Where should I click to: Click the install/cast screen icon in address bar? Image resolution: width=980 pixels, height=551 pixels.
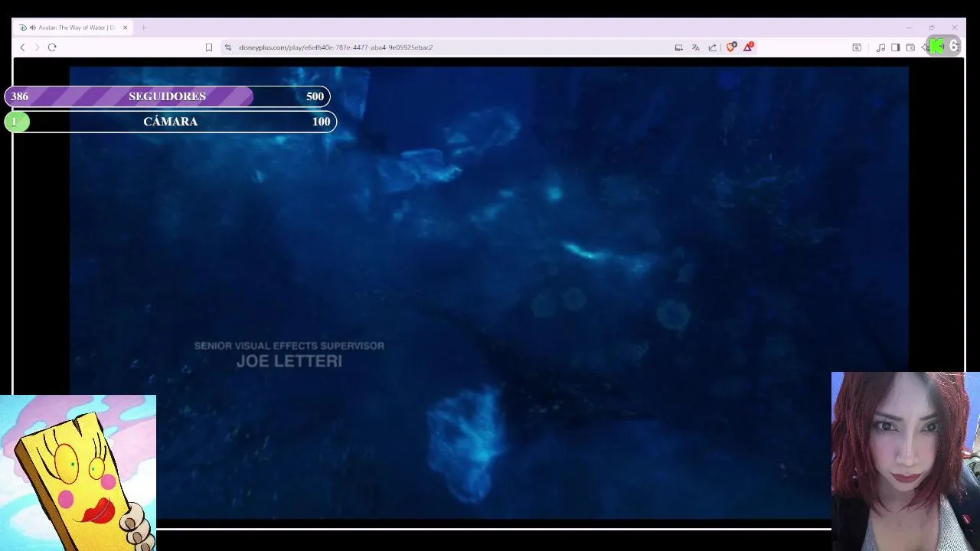pos(678,47)
